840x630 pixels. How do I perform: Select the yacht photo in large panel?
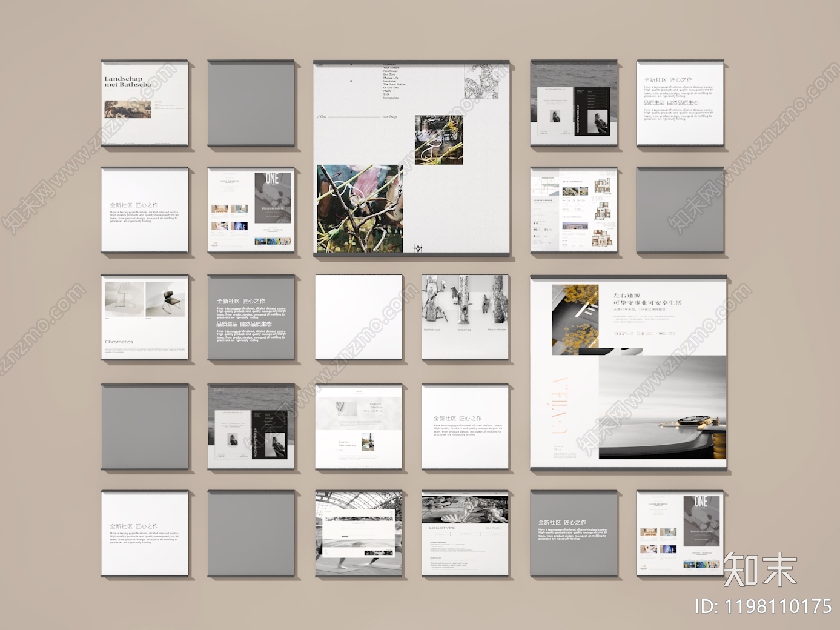[x=662, y=406]
